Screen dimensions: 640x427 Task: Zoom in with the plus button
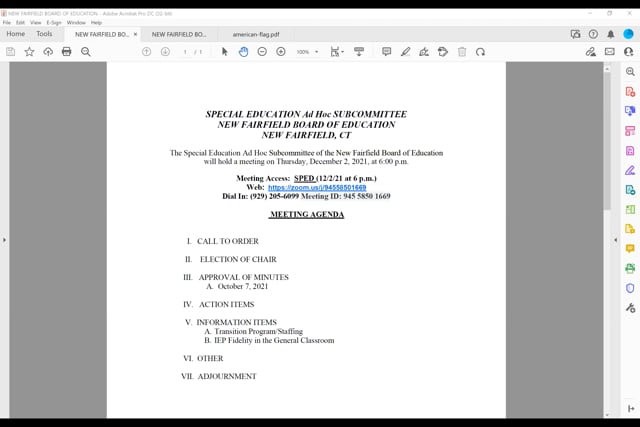coord(281,52)
